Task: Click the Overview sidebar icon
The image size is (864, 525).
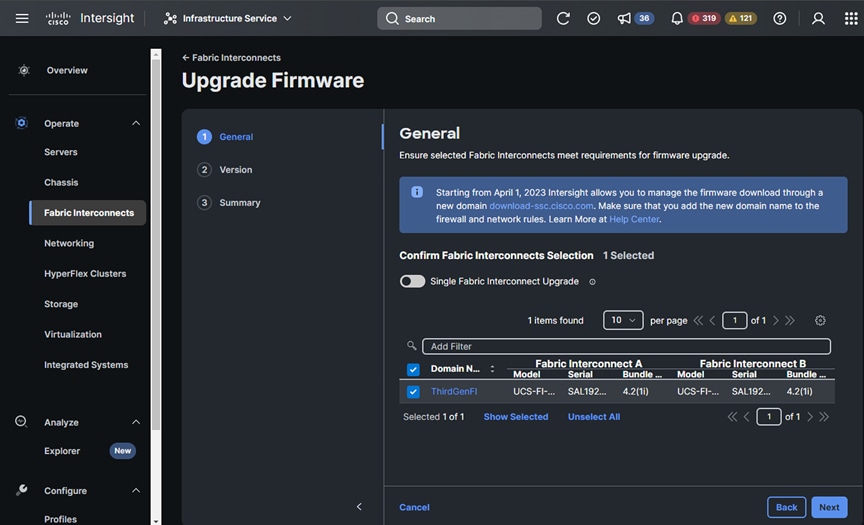Action: click(x=24, y=70)
